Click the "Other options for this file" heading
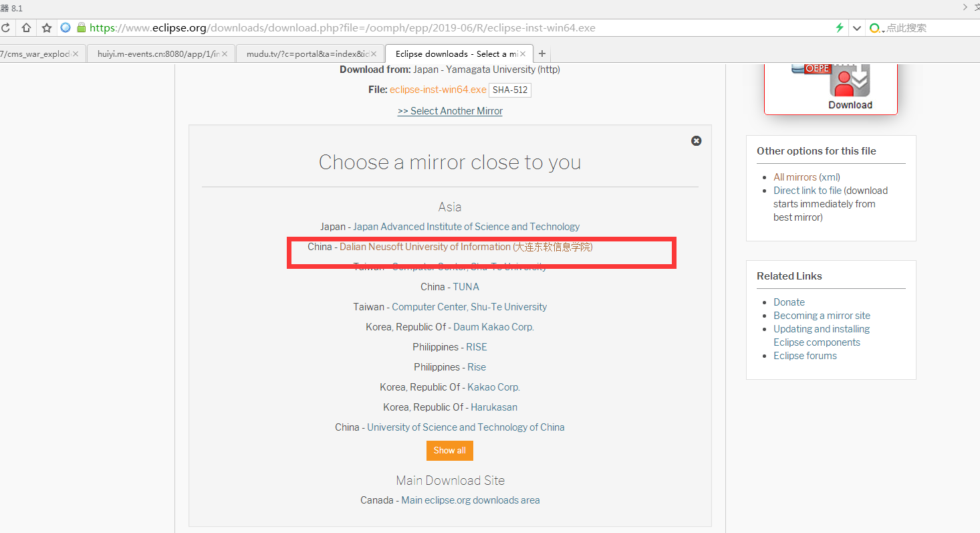980x533 pixels. (x=816, y=151)
